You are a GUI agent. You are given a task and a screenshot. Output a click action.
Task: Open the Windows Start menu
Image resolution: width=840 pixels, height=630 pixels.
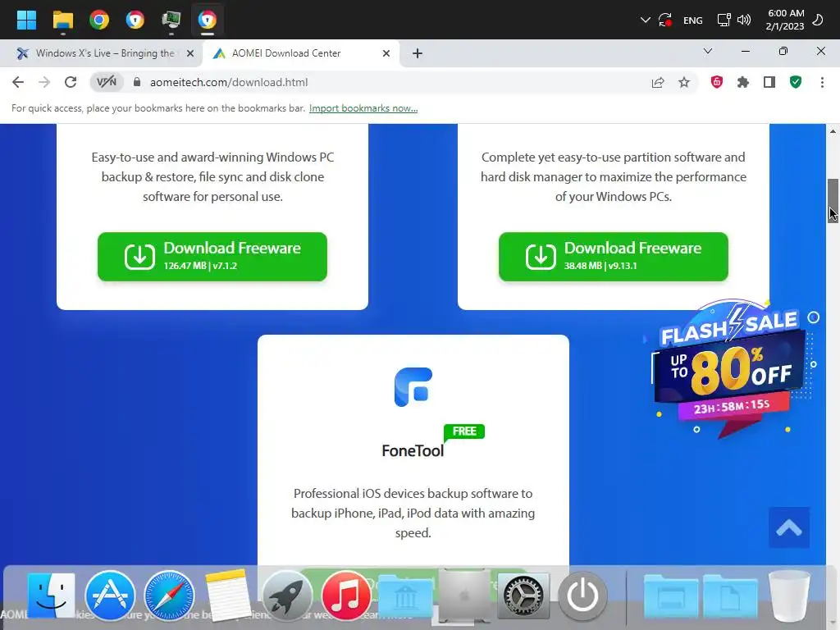click(x=26, y=20)
